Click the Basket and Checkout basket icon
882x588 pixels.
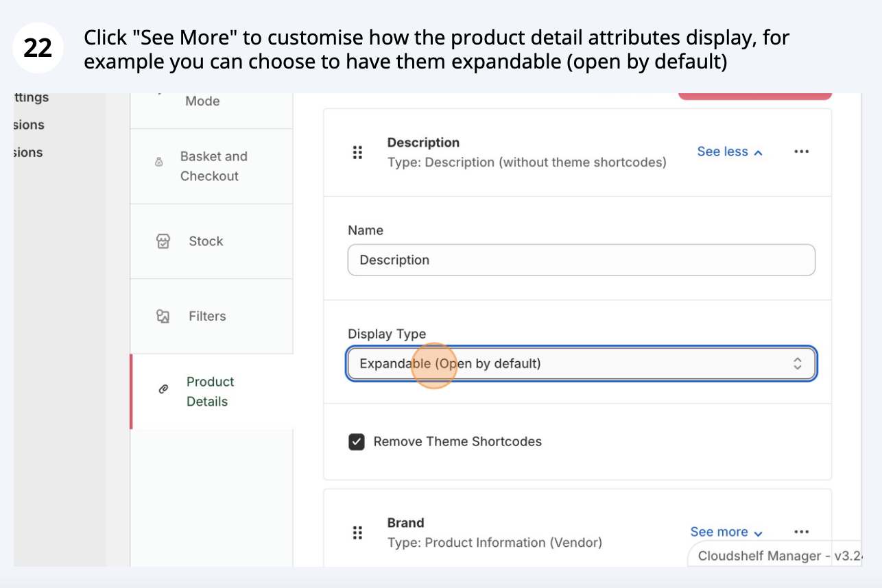coord(159,162)
